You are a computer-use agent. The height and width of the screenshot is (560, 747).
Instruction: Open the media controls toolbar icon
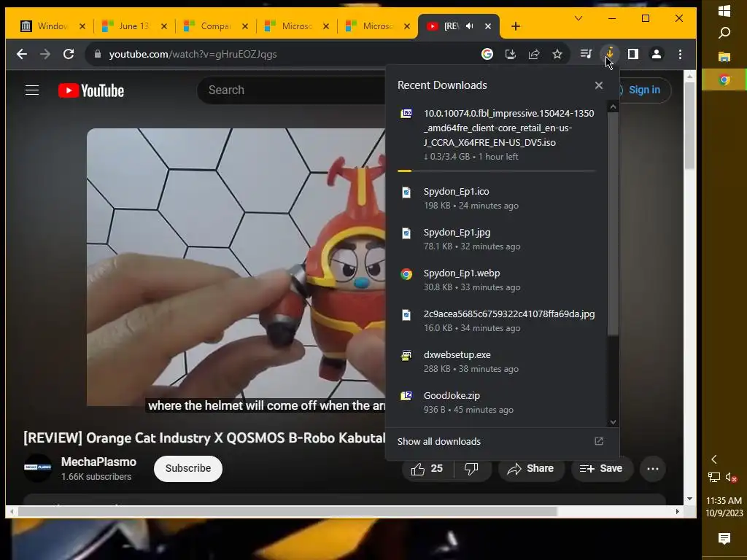pyautogui.click(x=586, y=54)
